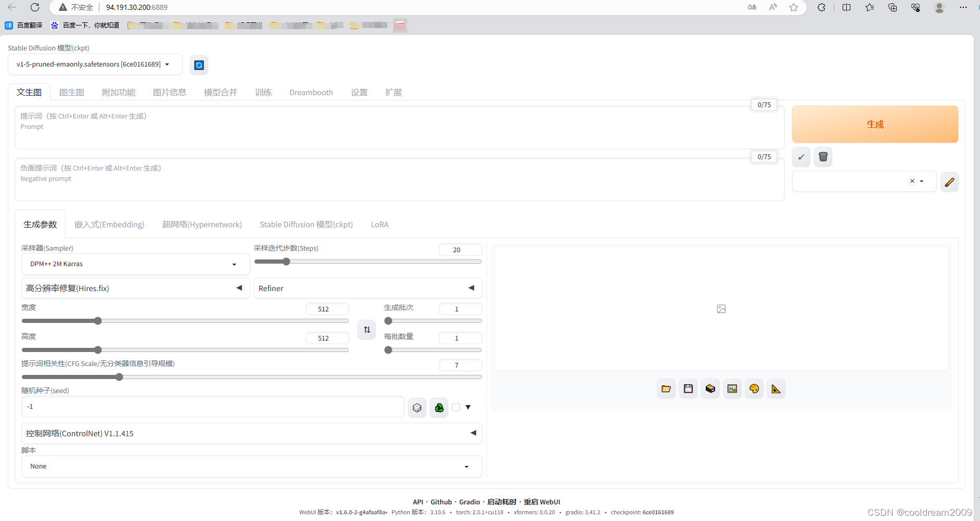Click into the positive Prompt text box
Image resolution: width=980 pixels, height=521 pixels.
(x=400, y=127)
